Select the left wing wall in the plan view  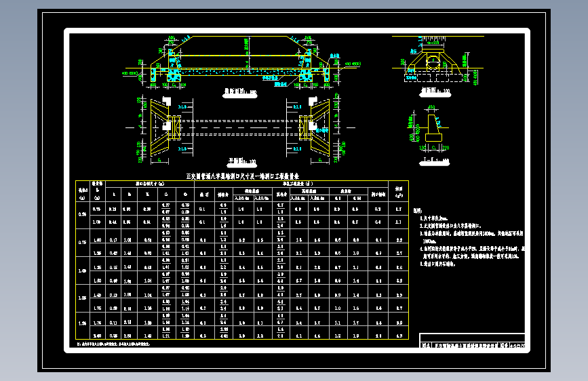[160, 127]
